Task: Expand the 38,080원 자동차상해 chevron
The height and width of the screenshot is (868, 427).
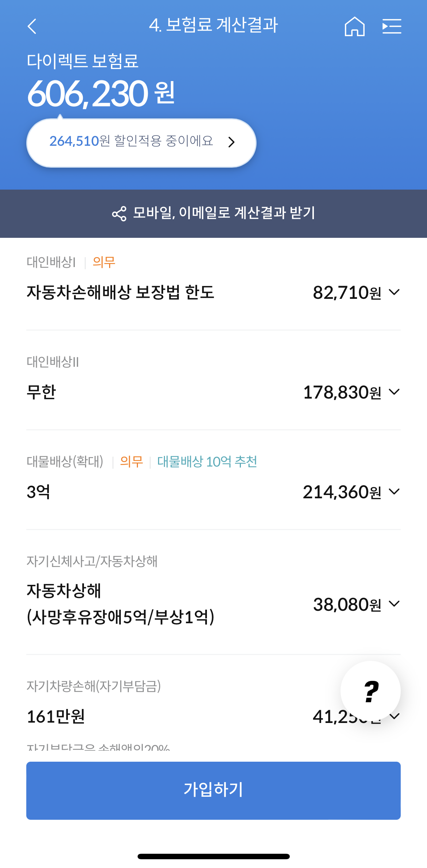Action: click(x=395, y=604)
